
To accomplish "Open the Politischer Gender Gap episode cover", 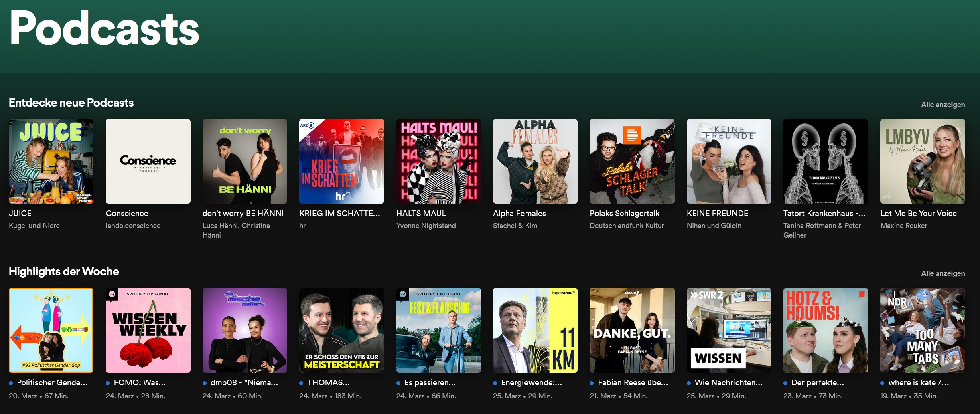I will (51, 330).
